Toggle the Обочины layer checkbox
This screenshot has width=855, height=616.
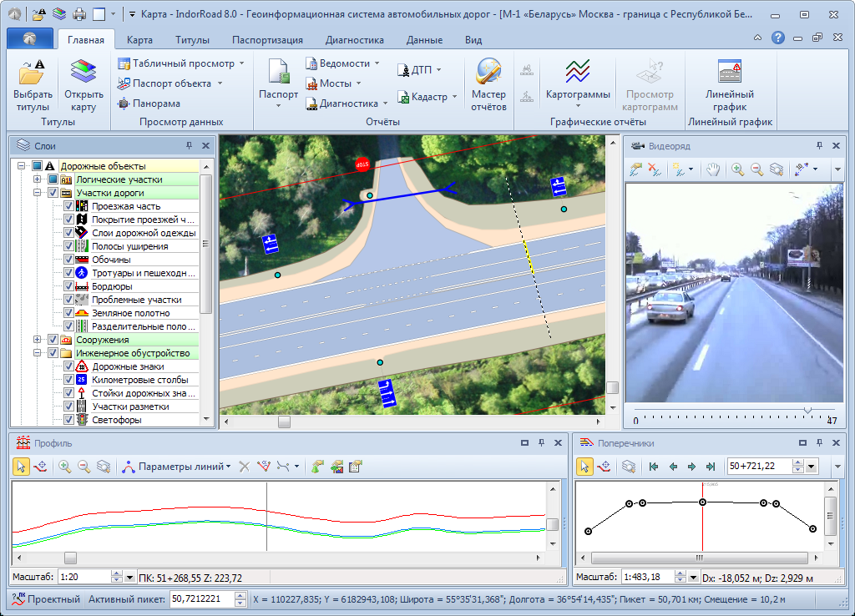pyautogui.click(x=68, y=260)
